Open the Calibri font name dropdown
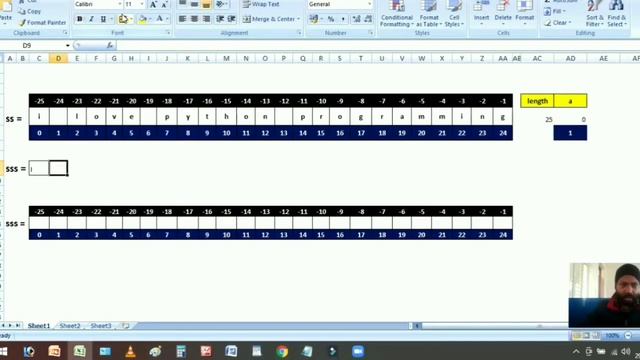640x360 pixels. (x=120, y=4)
